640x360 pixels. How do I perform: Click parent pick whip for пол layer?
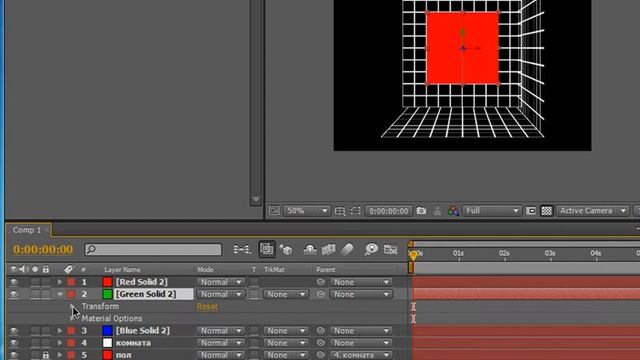(321, 355)
